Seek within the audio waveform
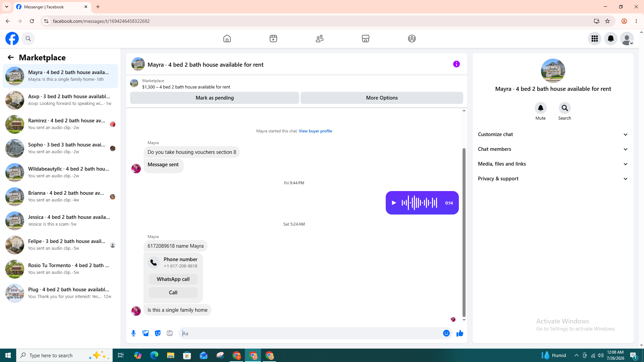The width and height of the screenshot is (644, 362). coord(420,203)
